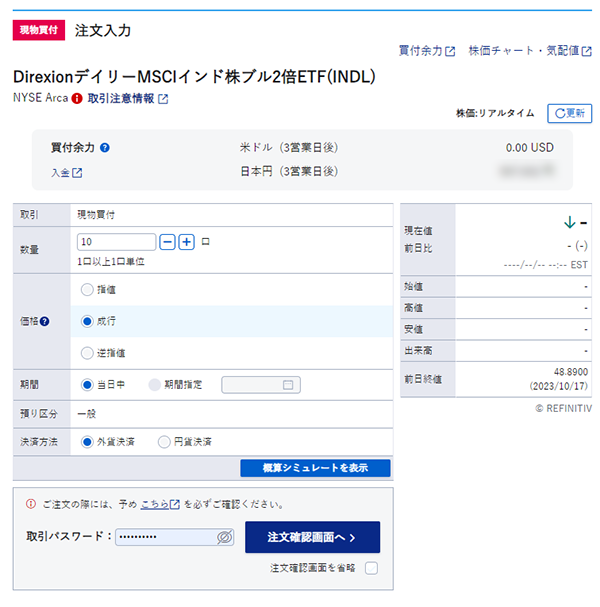Click the 0.00 USD buying power value
The height and width of the screenshot is (607, 600).
[x=530, y=147]
